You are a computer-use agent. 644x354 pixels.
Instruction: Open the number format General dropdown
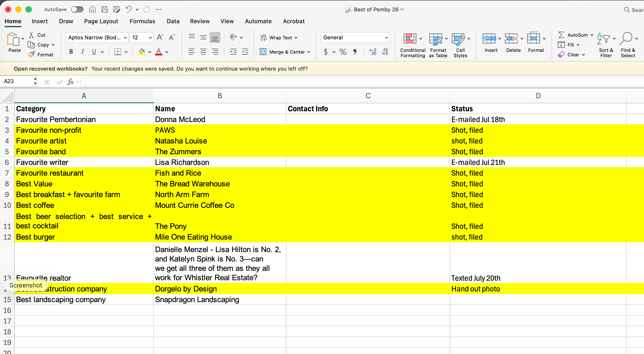point(355,38)
